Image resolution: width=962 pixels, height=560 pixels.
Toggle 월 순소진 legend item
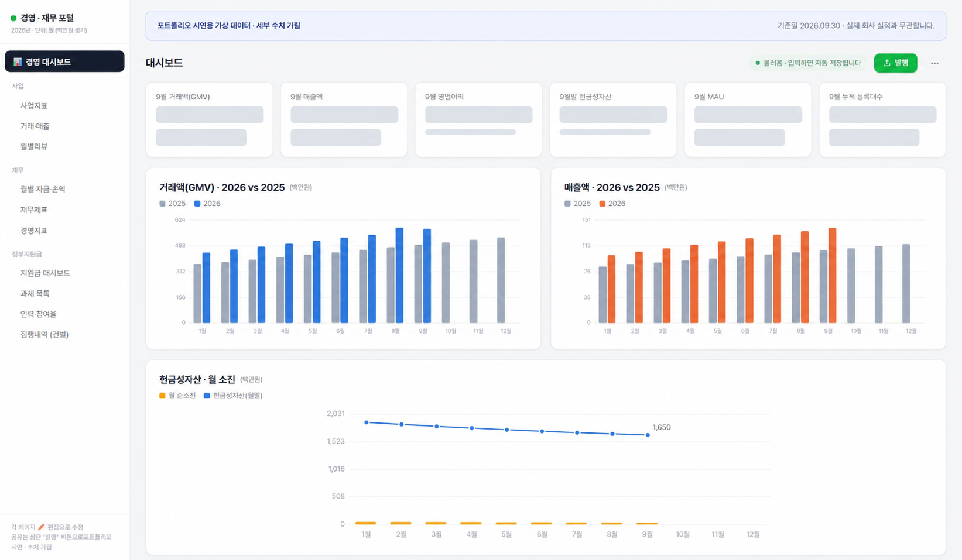pos(177,396)
